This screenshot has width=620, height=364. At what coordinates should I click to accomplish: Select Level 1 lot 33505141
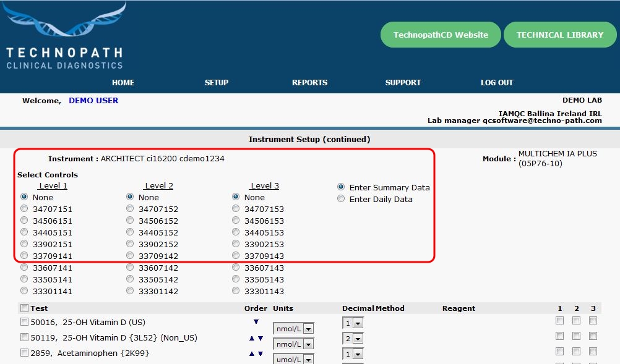(x=24, y=279)
